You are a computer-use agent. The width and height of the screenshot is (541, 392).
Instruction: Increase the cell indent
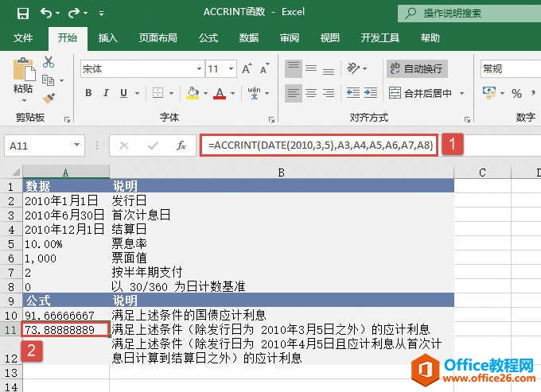coord(371,93)
